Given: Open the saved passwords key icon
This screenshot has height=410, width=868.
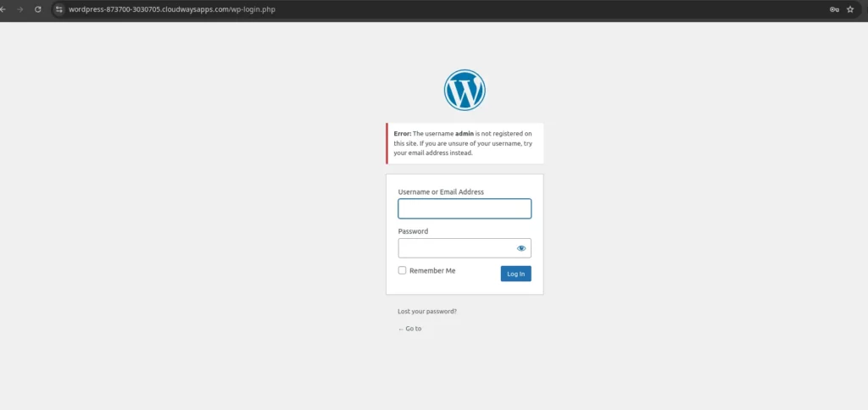Looking at the screenshot, I should [834, 9].
